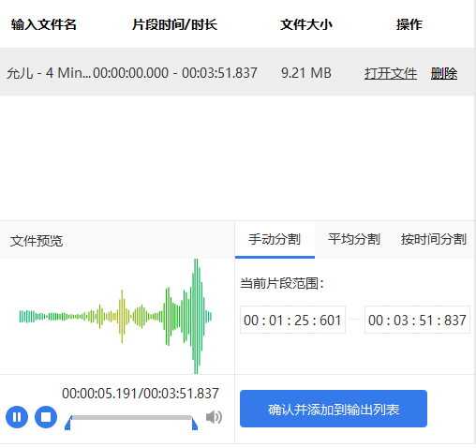Click the audio waveform preview

coord(115,316)
